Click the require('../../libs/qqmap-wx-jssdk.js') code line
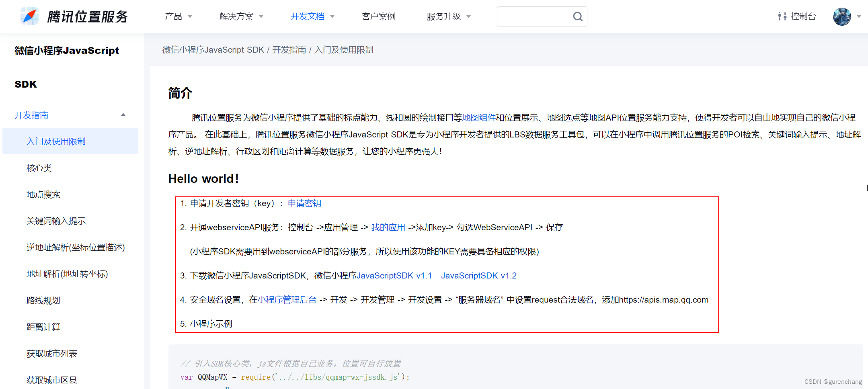 (295, 377)
